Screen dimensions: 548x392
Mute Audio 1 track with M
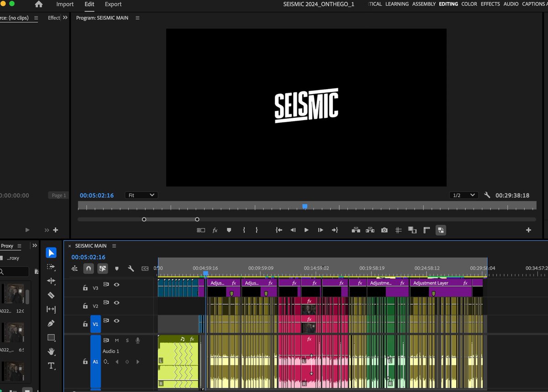click(117, 340)
